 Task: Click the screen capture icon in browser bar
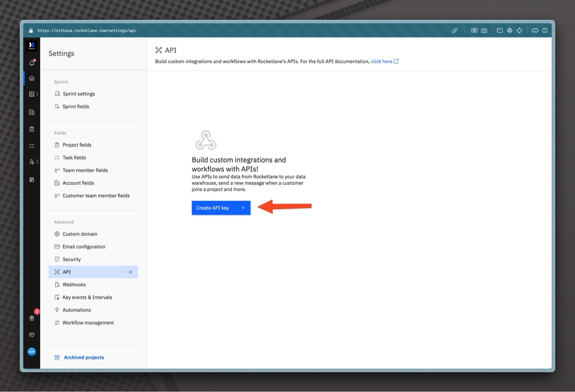pyautogui.click(x=474, y=30)
